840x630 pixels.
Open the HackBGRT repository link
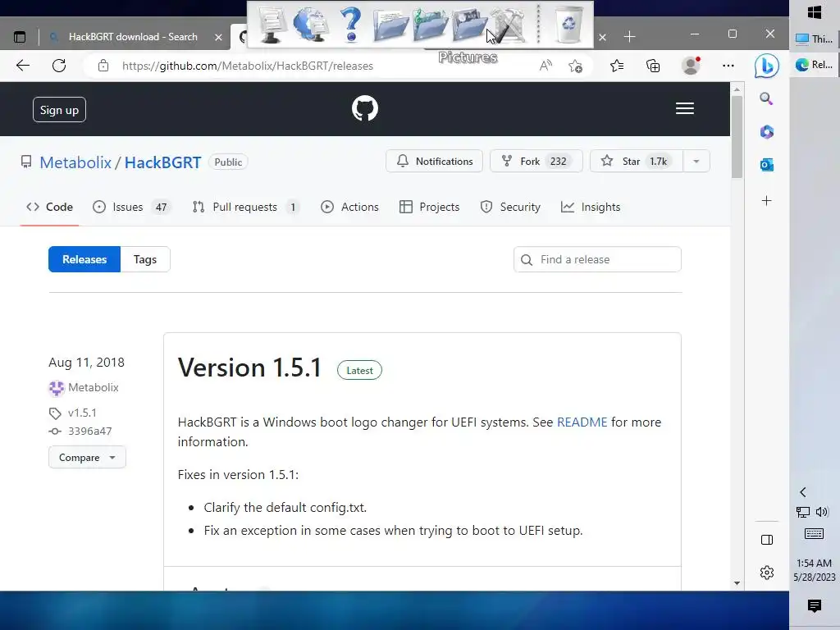[163, 162]
